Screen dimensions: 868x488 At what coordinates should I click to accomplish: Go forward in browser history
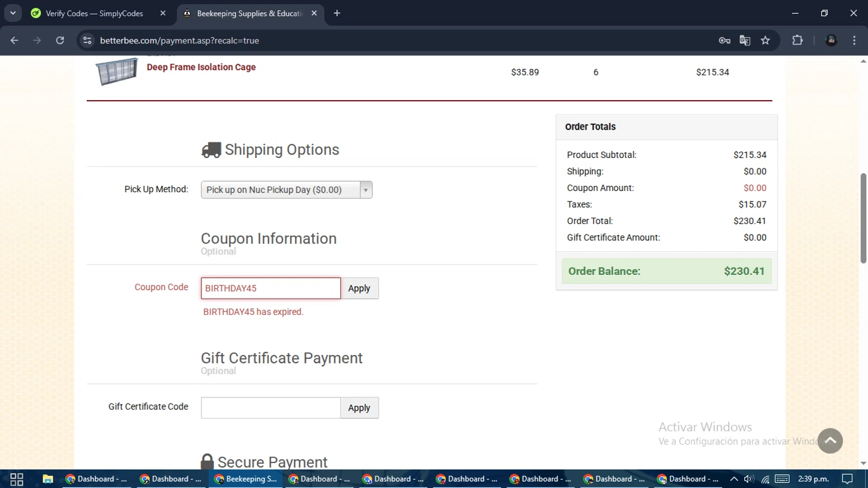pyautogui.click(x=37, y=41)
